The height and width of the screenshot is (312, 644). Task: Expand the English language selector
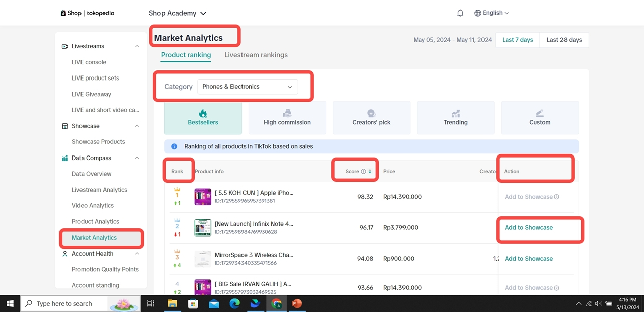point(492,13)
